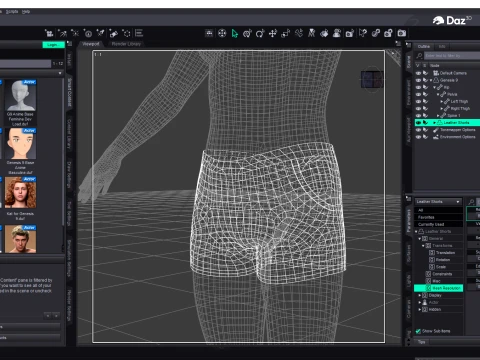Toggle selectable icon for Spine 1 row

click(425, 115)
